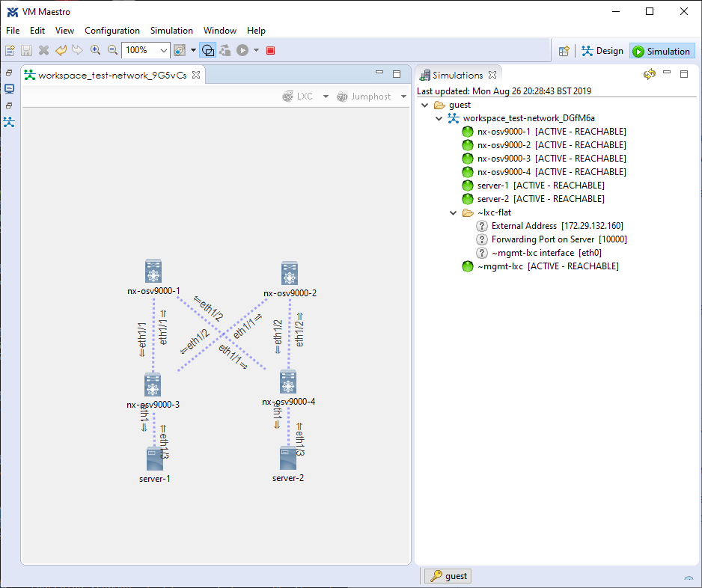The width and height of the screenshot is (702, 588).
Task: Open the Simulation menu
Action: click(x=171, y=31)
